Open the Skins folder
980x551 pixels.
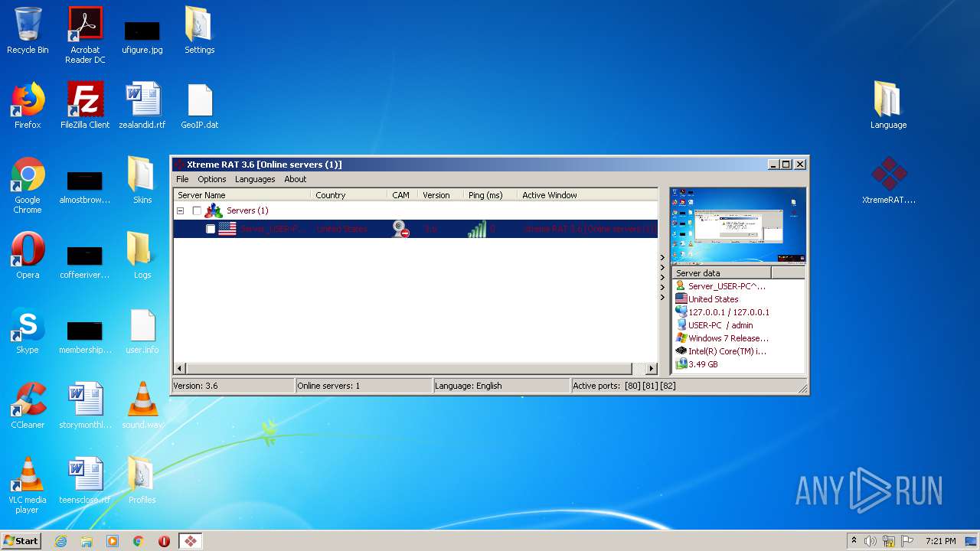(142, 181)
